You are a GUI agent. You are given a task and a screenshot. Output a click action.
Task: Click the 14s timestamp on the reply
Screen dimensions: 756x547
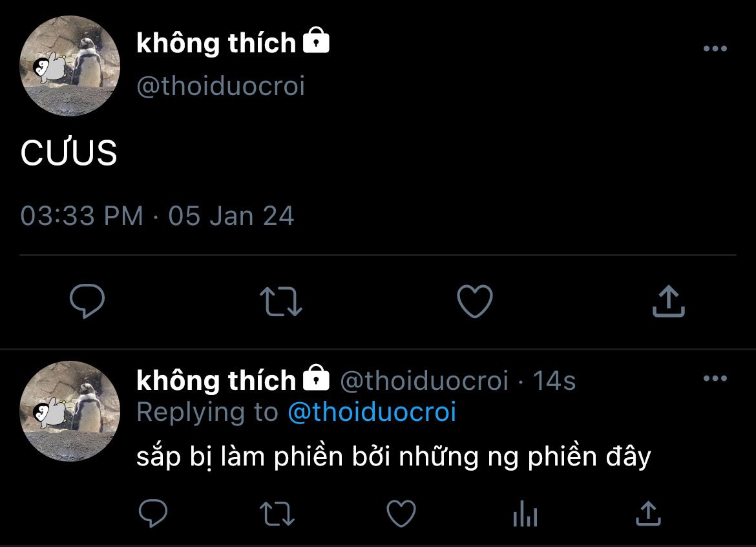(x=554, y=381)
